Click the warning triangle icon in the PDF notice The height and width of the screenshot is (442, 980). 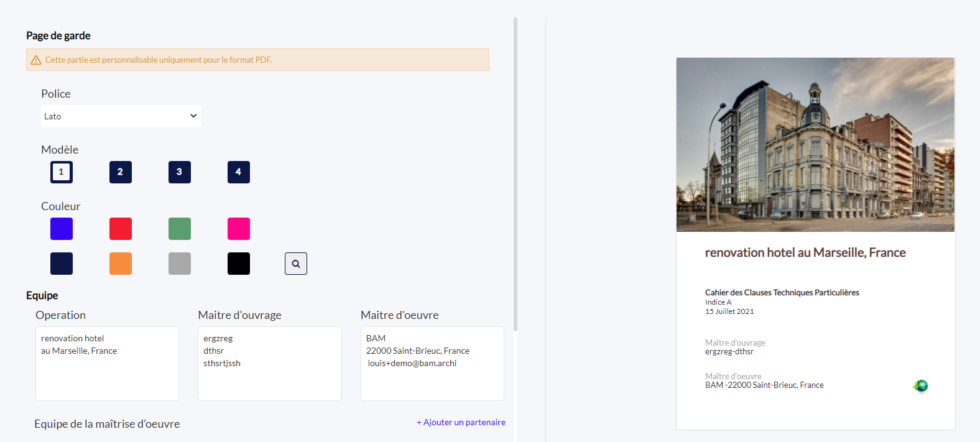click(36, 60)
